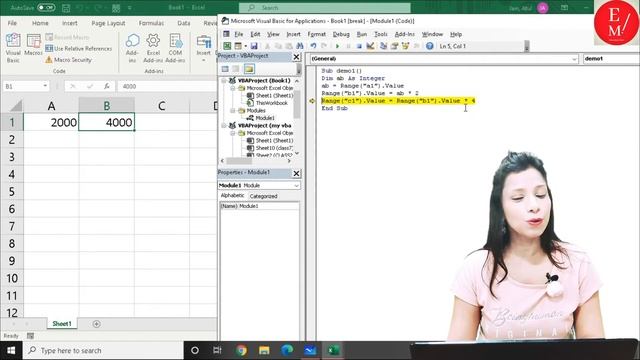Edit the (Name) Module1 property field
The width and height of the screenshot is (640, 360).
pos(260,206)
